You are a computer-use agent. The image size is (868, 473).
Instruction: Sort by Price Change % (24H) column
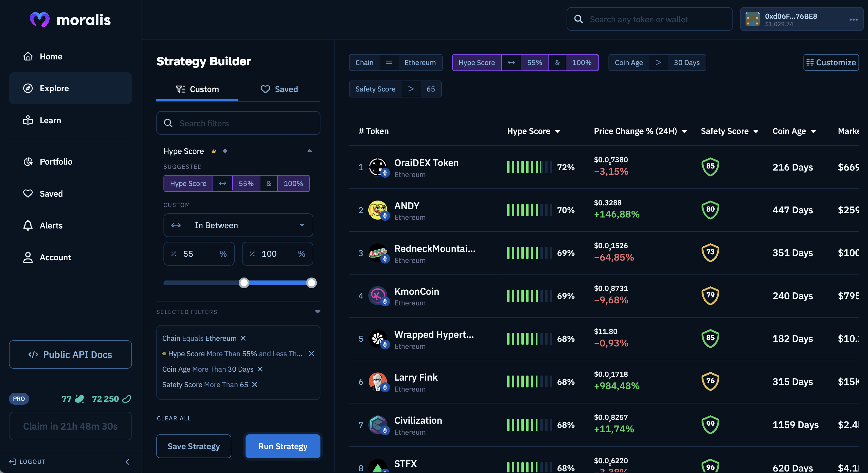(x=640, y=131)
